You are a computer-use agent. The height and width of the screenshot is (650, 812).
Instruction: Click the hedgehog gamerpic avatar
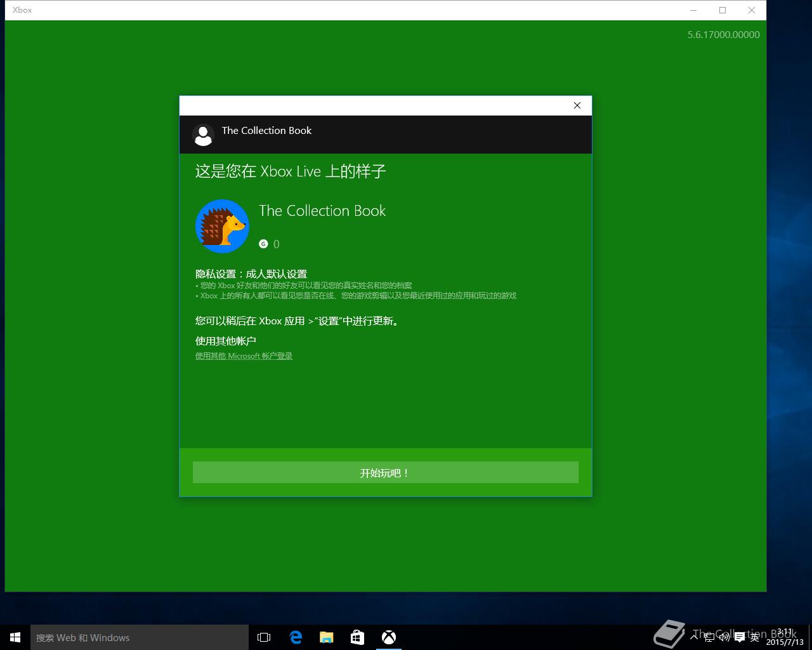coord(222,226)
